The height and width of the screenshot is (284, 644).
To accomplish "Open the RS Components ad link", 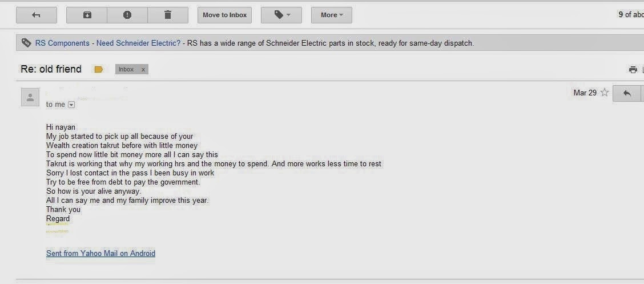I will click(62, 43).
